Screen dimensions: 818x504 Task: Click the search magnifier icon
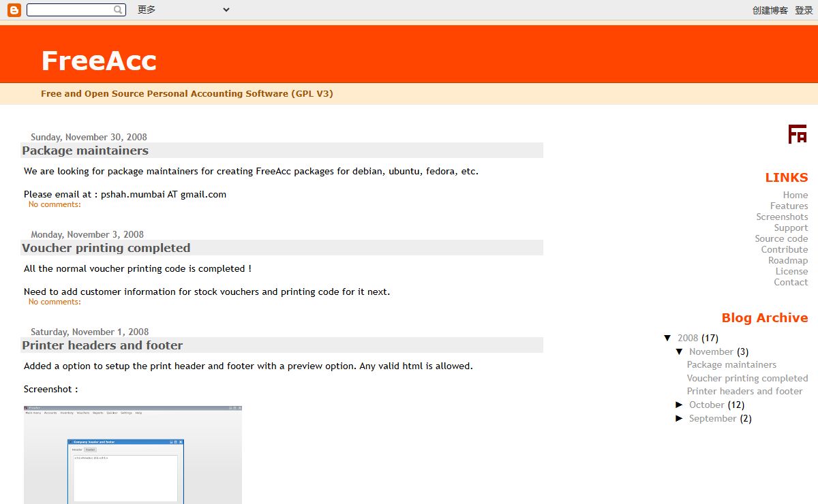[x=119, y=10]
